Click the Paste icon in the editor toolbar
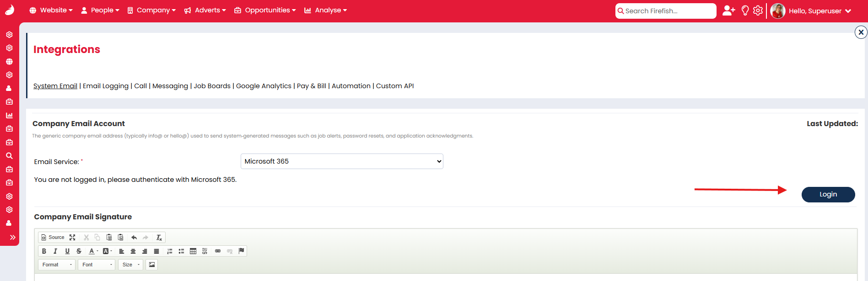The height and width of the screenshot is (281, 868). pyautogui.click(x=109, y=237)
